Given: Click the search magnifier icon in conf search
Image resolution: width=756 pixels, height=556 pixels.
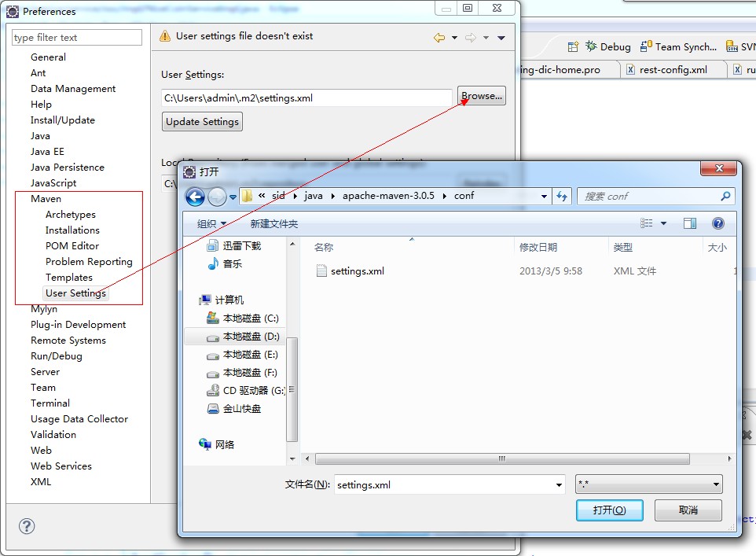Looking at the screenshot, I should coord(725,196).
